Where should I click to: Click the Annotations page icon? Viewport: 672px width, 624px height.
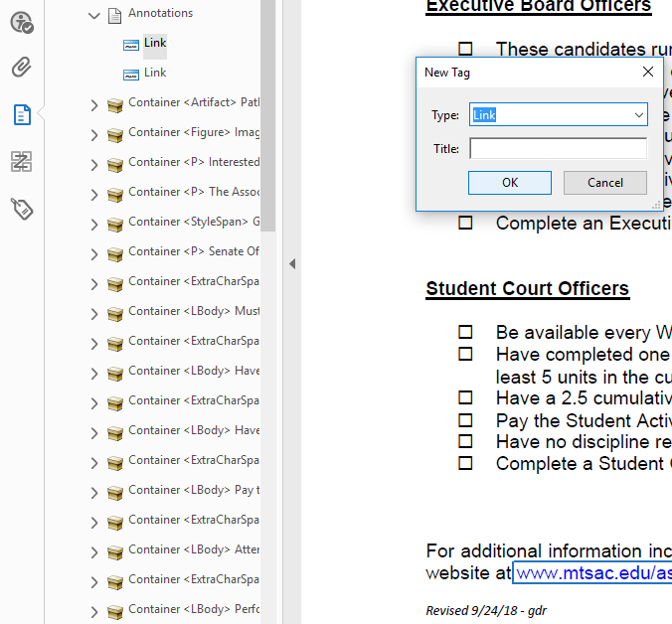coord(114,16)
